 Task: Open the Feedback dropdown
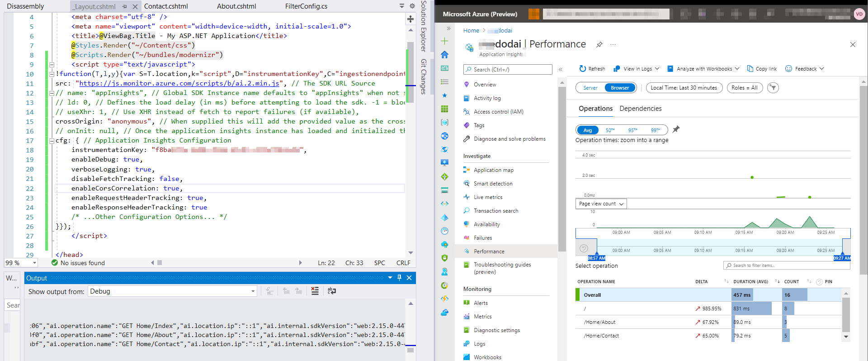click(x=805, y=69)
